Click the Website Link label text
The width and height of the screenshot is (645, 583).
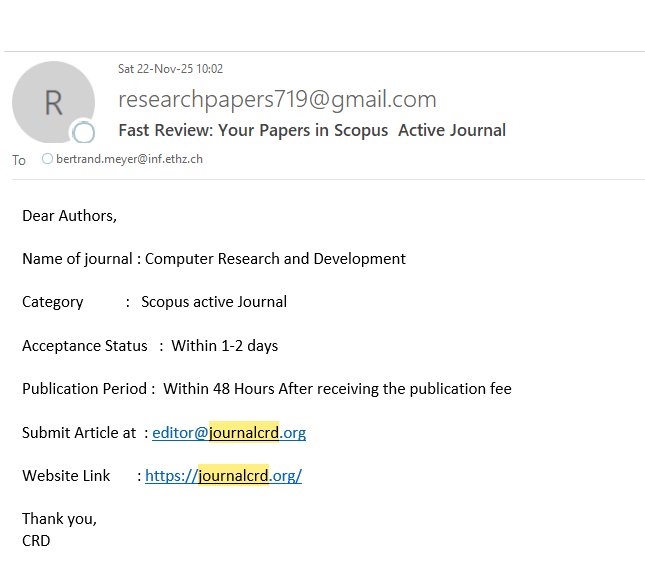[x=66, y=476]
